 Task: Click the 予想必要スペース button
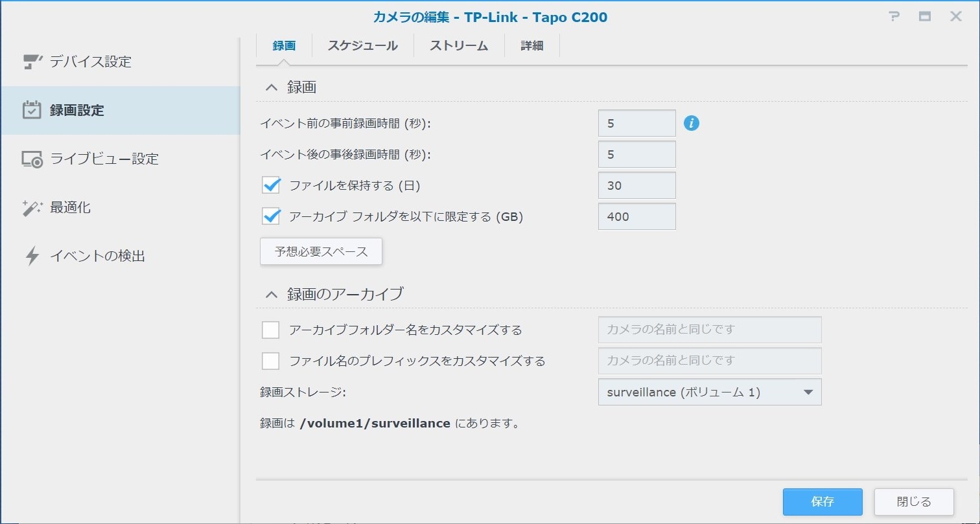[321, 252]
